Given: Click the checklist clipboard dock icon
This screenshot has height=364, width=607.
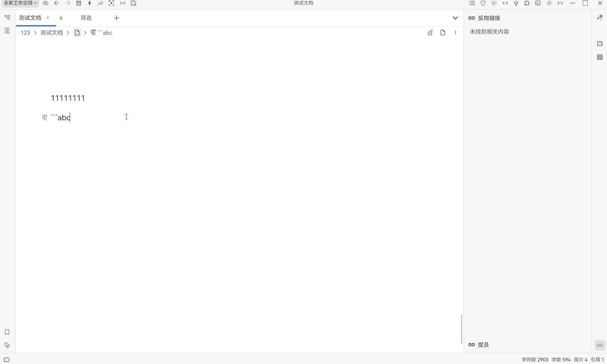Looking at the screenshot, I should tap(600, 57).
